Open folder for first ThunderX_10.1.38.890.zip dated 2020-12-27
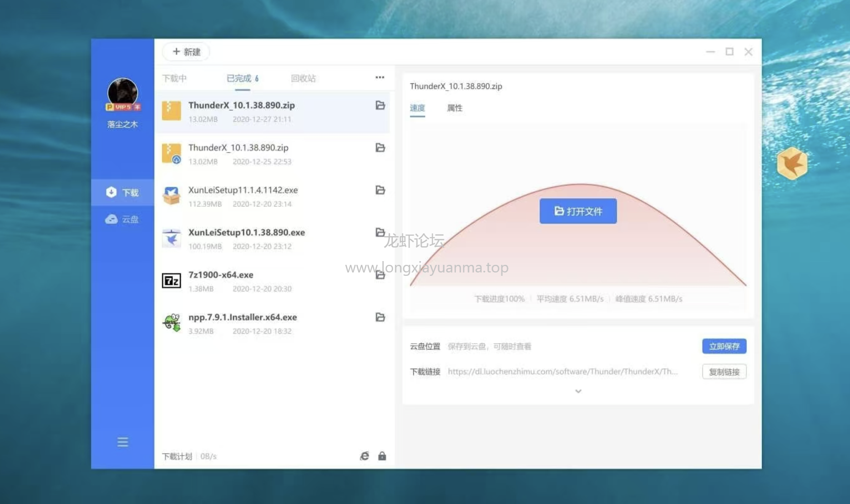The image size is (850, 504). click(x=380, y=105)
